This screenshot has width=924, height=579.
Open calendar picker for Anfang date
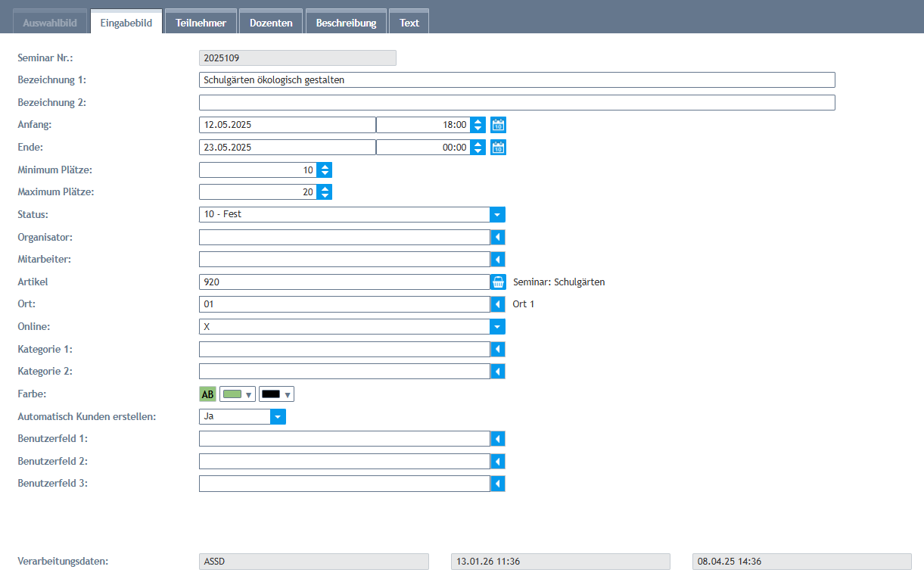pos(498,125)
